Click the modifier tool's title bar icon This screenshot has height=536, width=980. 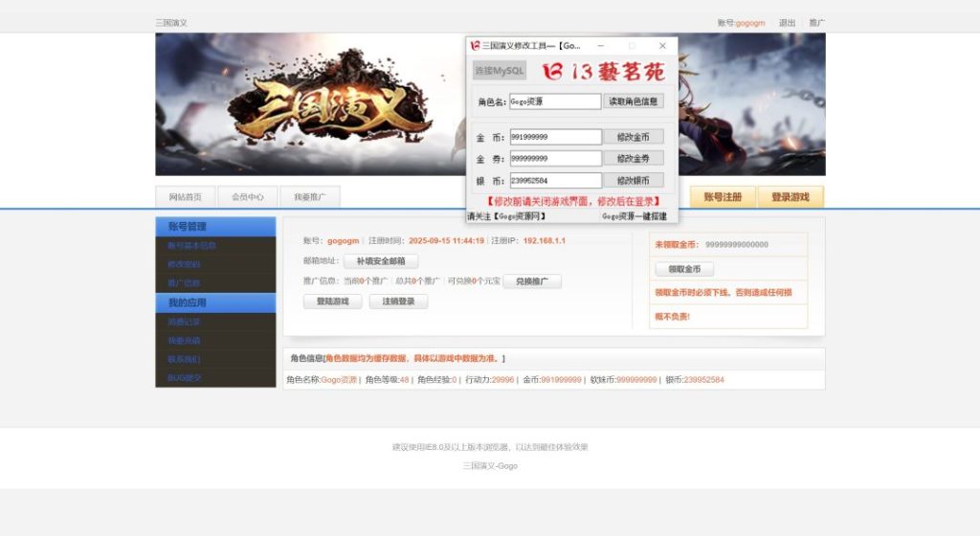click(x=475, y=46)
